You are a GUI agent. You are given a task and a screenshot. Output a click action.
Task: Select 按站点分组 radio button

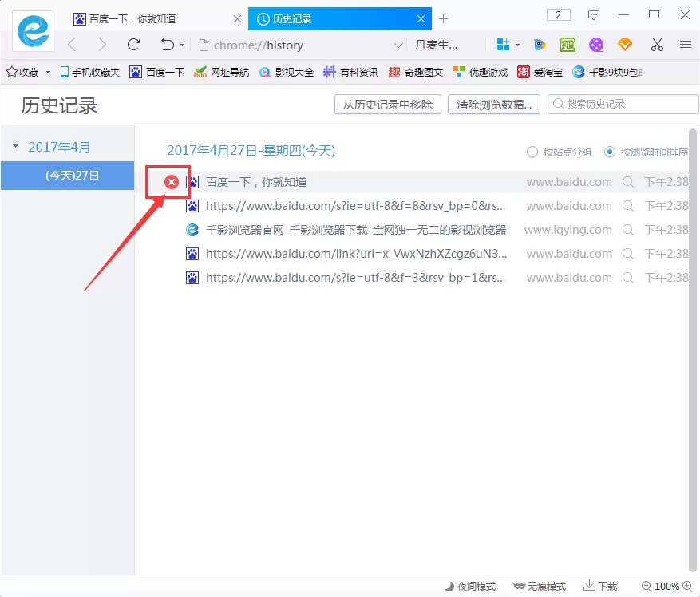pos(532,152)
